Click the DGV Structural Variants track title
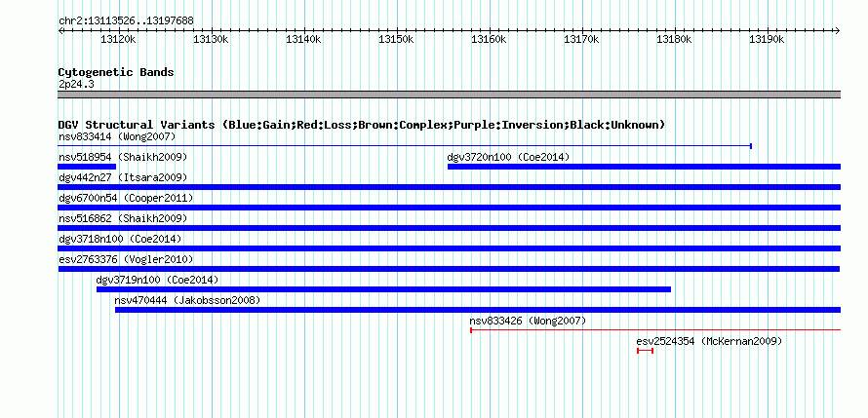Image resolution: width=868 pixels, height=418 pixels. pos(362,125)
